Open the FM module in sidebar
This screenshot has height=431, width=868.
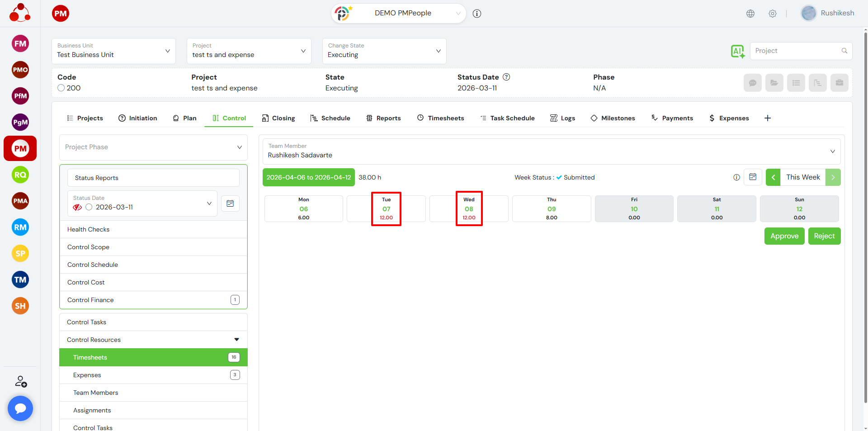pos(20,44)
